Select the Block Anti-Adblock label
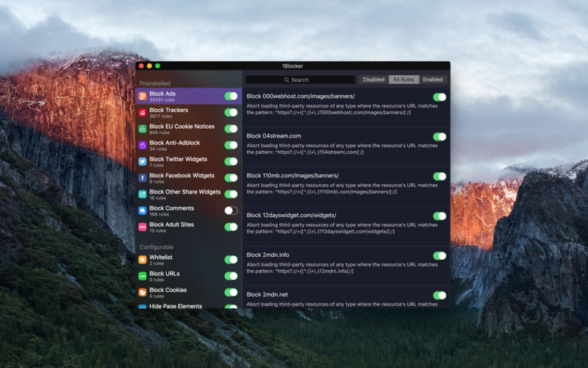This screenshot has height=368, width=588. point(174,143)
